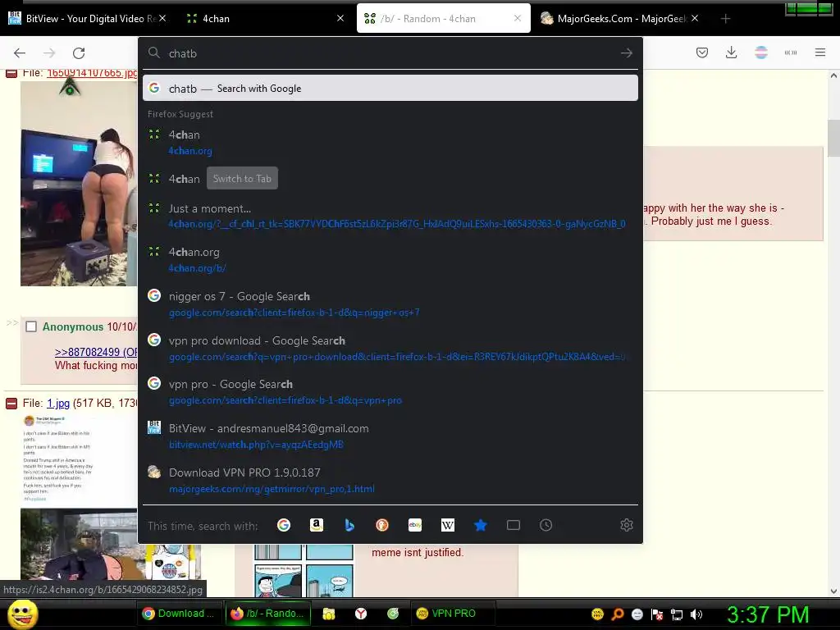
Task: Search this time with DuckDuckGo
Action: [x=382, y=525]
